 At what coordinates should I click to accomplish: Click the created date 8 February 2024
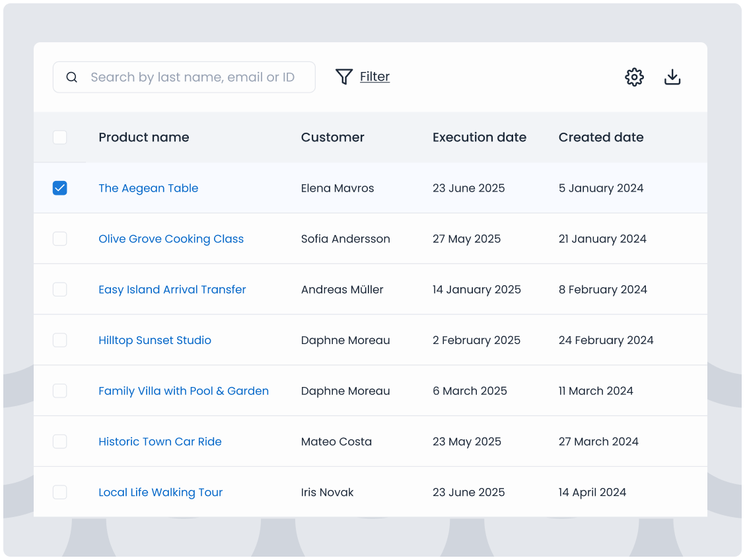coord(603,290)
